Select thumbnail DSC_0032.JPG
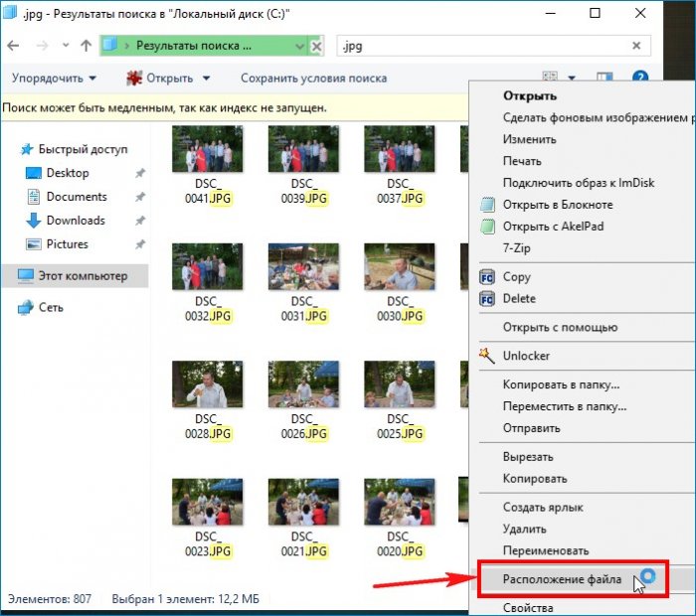The width and height of the screenshot is (696, 616). click(x=208, y=266)
